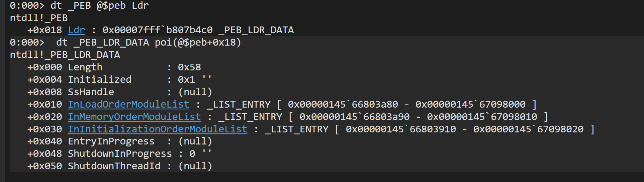This screenshot has width=644, height=182.
Task: Click the address ending 67098000
Action: (x=470, y=105)
